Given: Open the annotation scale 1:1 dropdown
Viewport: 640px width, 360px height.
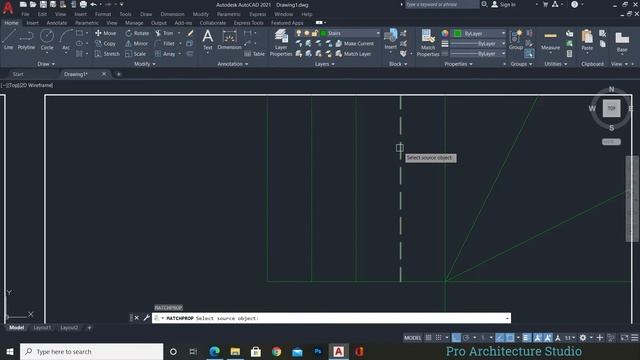Looking at the screenshot, I should pos(569,338).
